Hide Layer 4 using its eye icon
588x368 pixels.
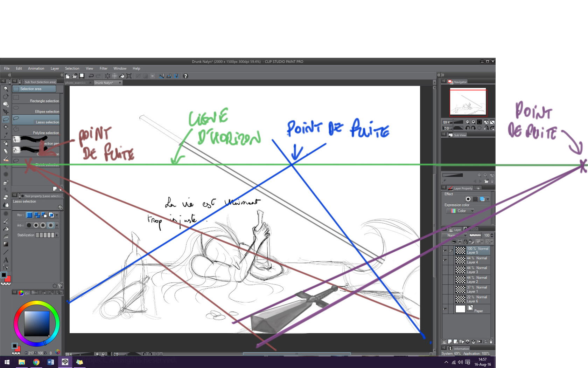(x=445, y=260)
